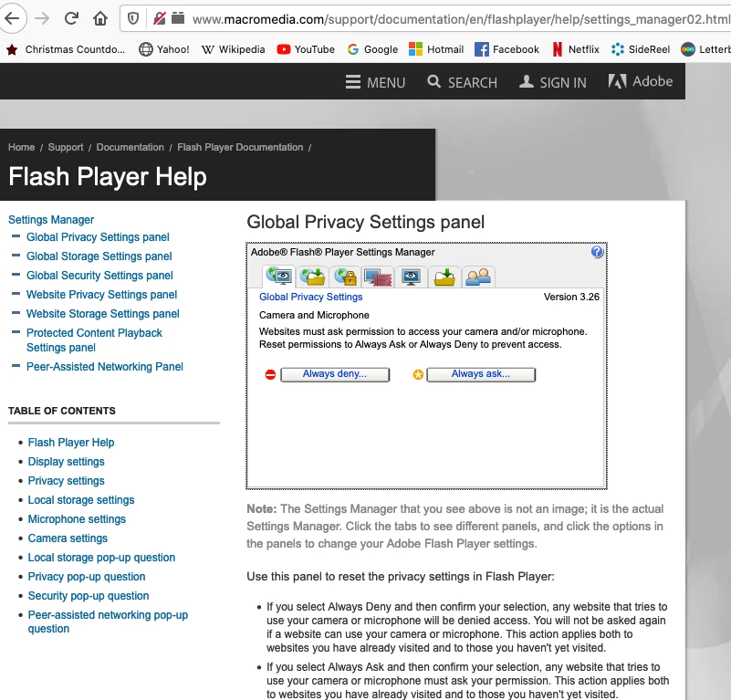Open Local storage settings in table of contents
Image resolution: width=731 pixels, height=700 pixels.
click(x=81, y=499)
